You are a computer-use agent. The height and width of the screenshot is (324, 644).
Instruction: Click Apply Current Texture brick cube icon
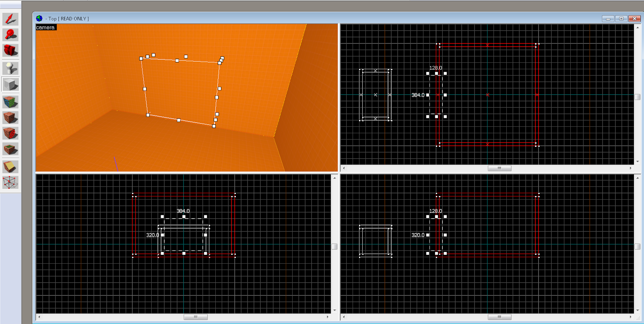(x=10, y=118)
